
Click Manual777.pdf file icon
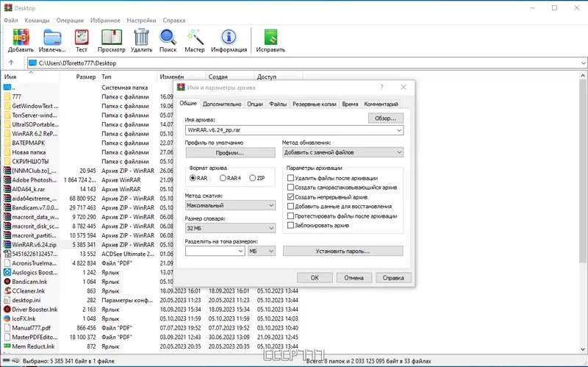[x=7, y=328]
